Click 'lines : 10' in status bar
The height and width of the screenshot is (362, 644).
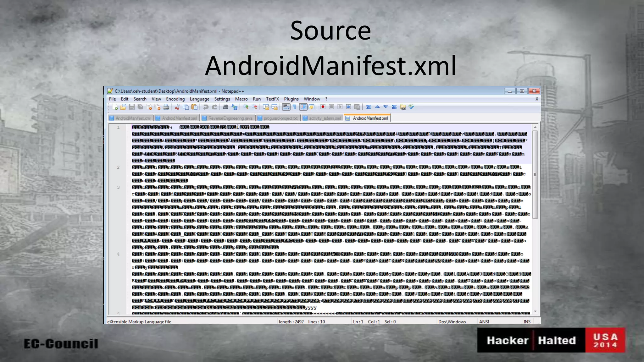tap(316, 322)
